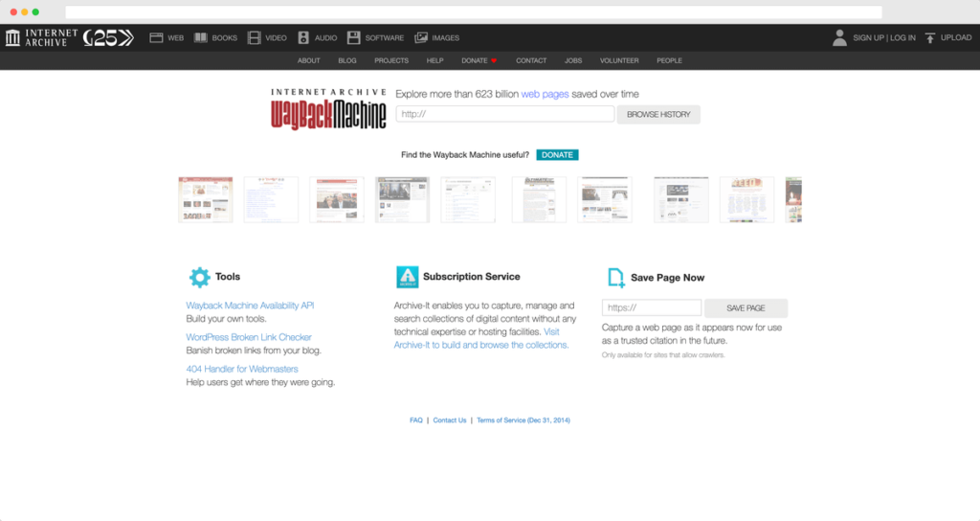Click the Wayback Machine logo
The width and height of the screenshot is (980, 521).
tap(328, 109)
